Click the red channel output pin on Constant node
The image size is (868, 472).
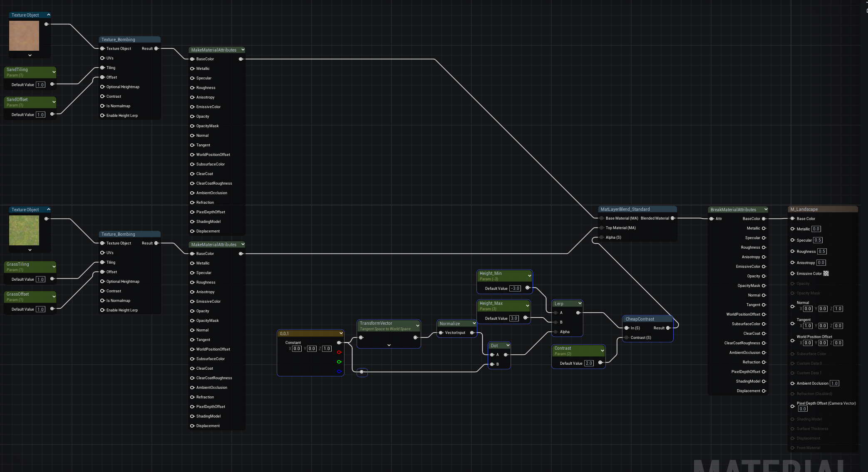[339, 352]
